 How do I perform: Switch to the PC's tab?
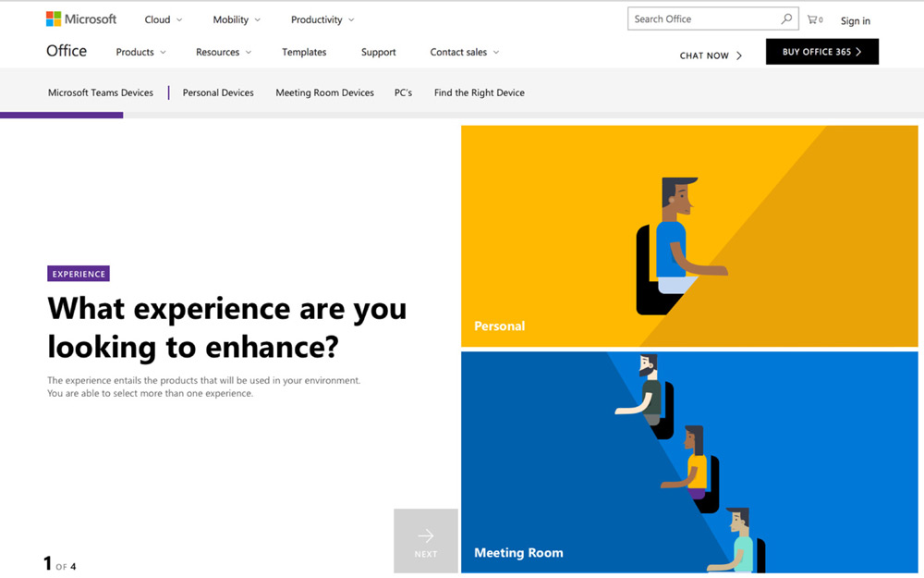[x=403, y=92]
